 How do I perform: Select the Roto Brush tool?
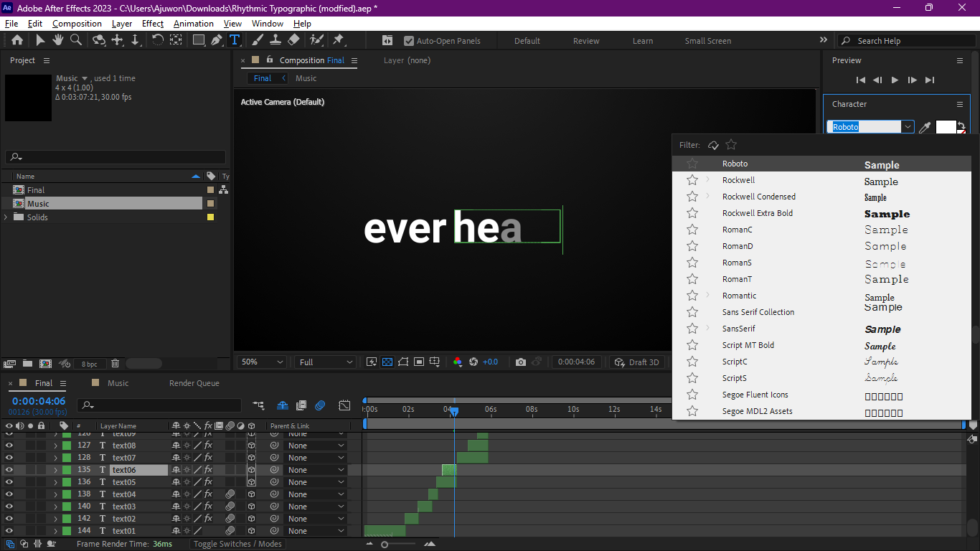[x=316, y=40]
